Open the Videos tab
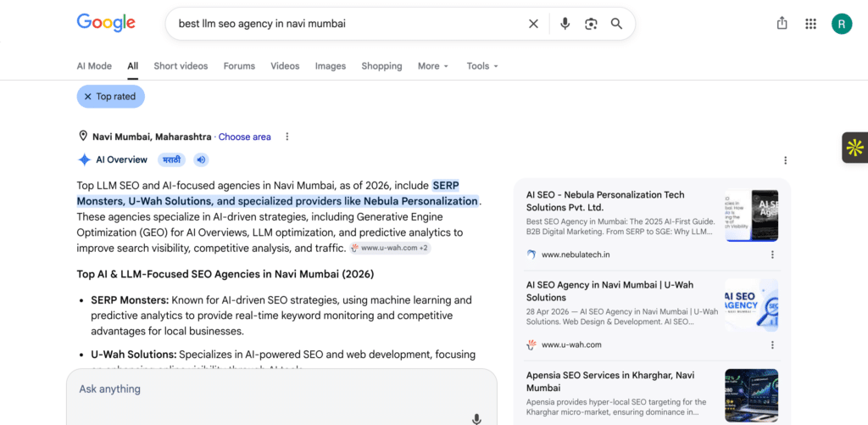 pos(285,66)
